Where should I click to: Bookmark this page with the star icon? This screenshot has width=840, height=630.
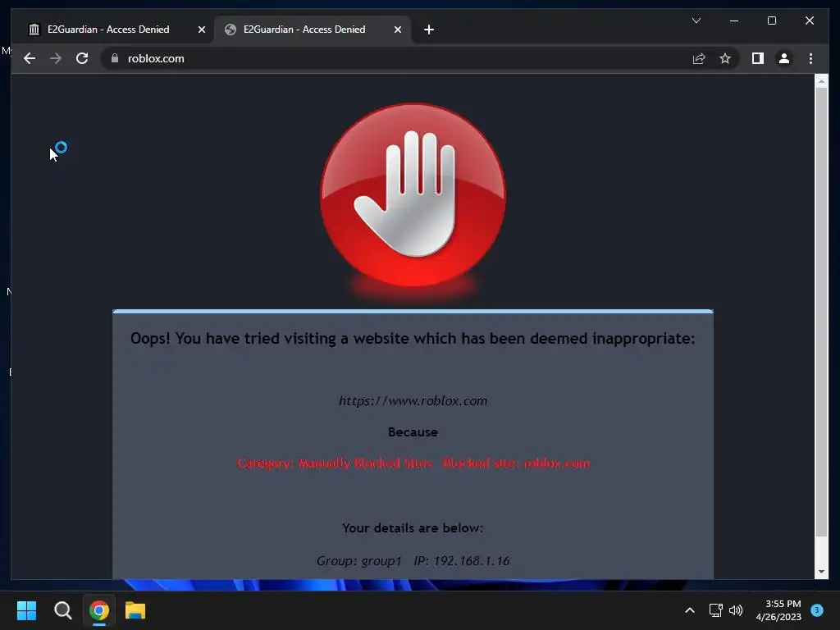(725, 58)
